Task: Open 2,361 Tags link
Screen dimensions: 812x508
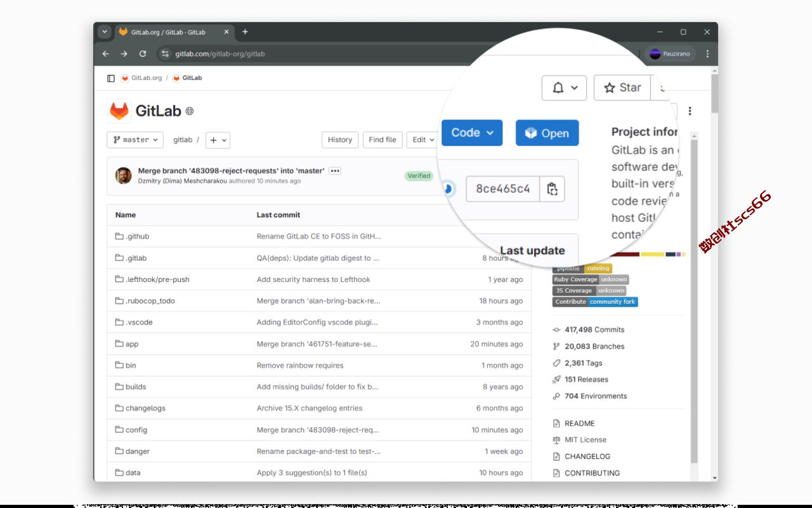Action: (x=584, y=363)
